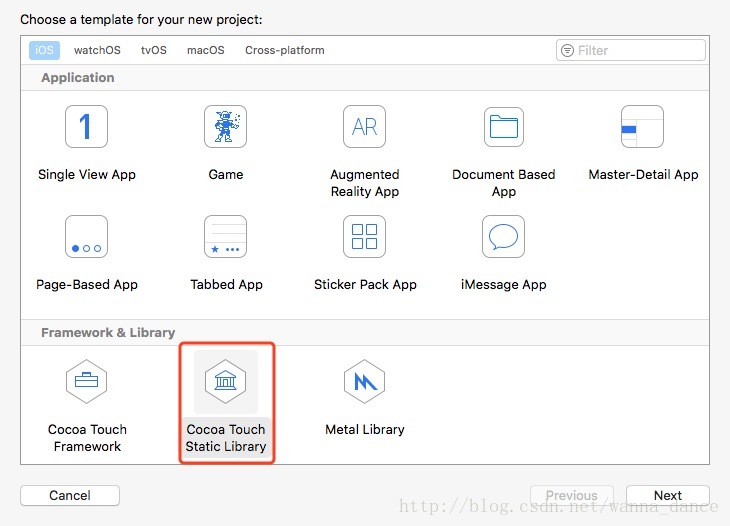Pick the Augmented Reality App AR icon
Screen dimensions: 730x526
click(365, 127)
